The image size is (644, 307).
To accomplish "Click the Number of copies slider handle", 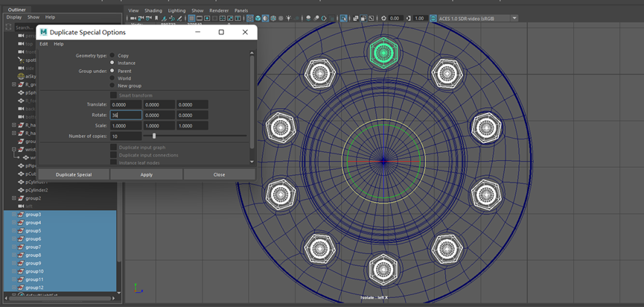I will pos(154,136).
